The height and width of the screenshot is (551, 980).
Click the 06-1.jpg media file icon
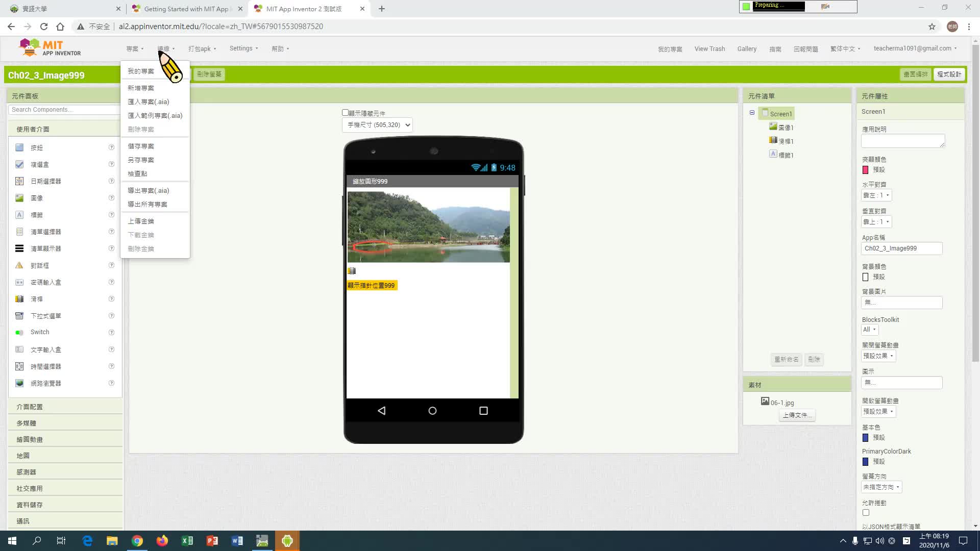coord(765,402)
